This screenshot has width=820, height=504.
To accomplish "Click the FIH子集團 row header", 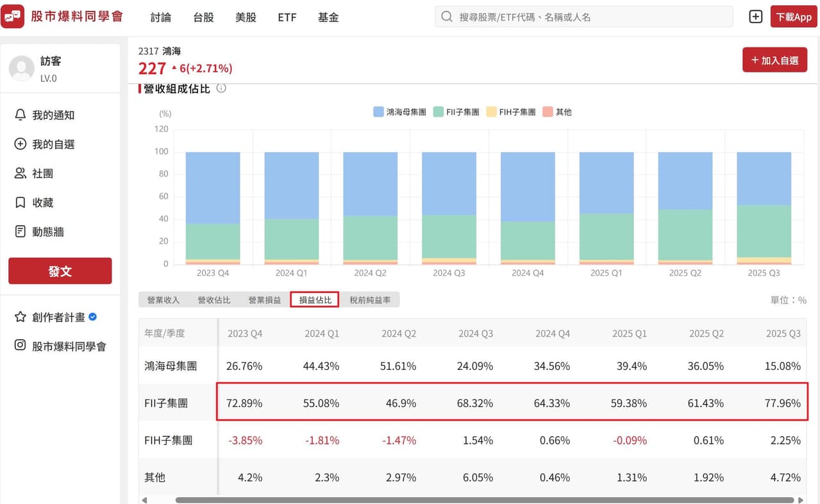I will 168,440.
